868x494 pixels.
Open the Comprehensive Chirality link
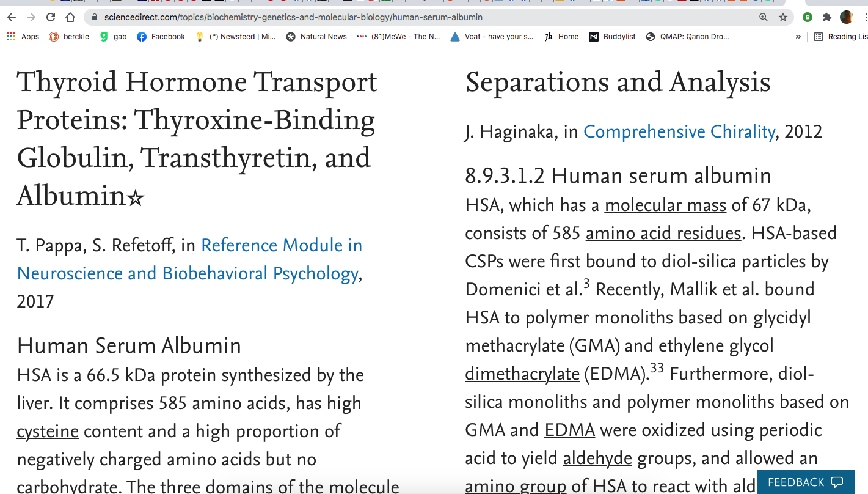(x=679, y=131)
